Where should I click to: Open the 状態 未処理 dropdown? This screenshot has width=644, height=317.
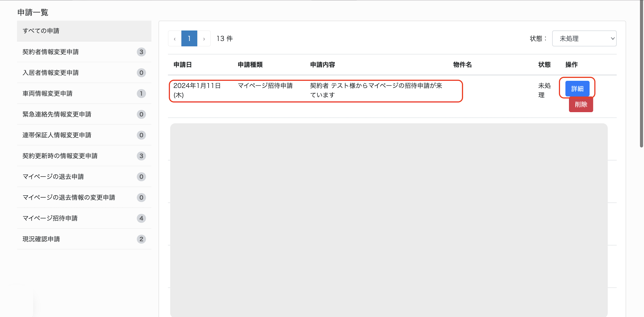pyautogui.click(x=584, y=39)
